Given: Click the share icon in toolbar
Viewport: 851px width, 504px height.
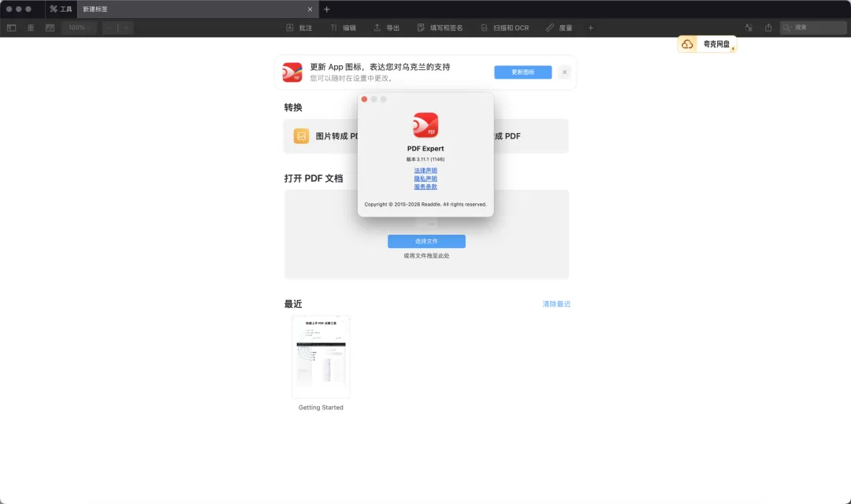Looking at the screenshot, I should point(768,28).
